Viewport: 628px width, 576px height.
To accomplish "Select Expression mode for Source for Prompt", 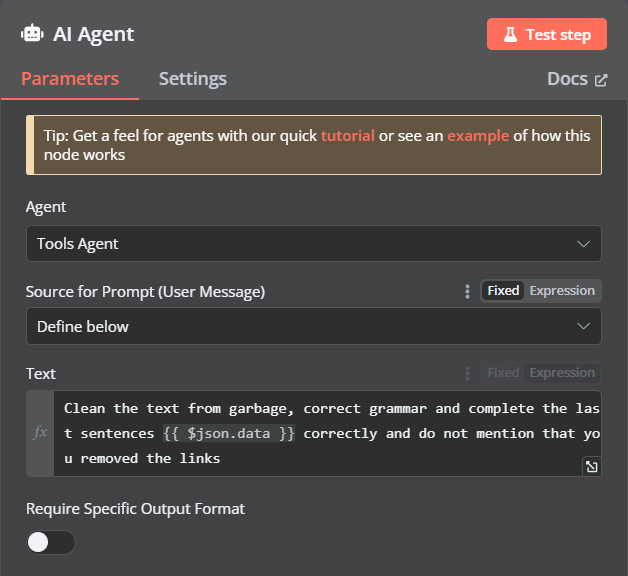I will (562, 290).
